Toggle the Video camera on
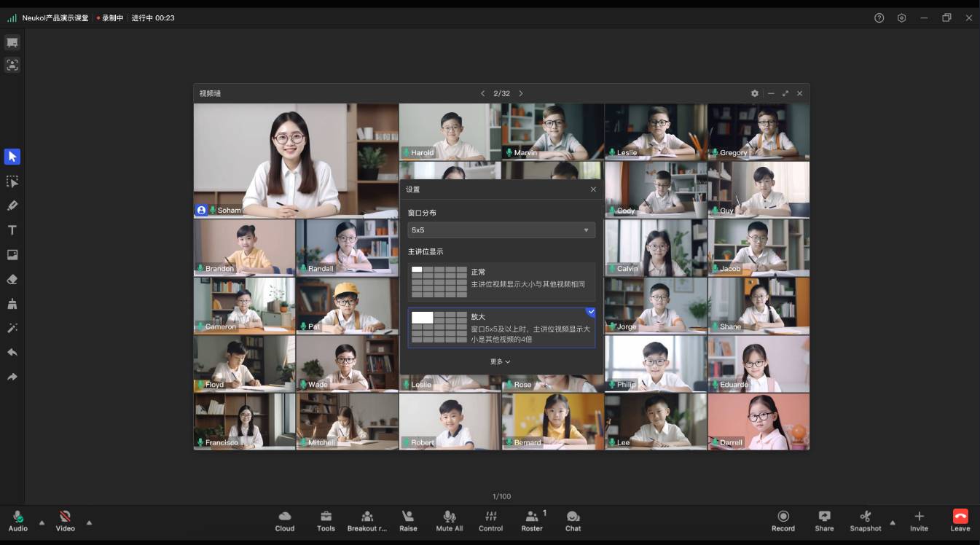This screenshot has width=980, height=545. [66, 520]
